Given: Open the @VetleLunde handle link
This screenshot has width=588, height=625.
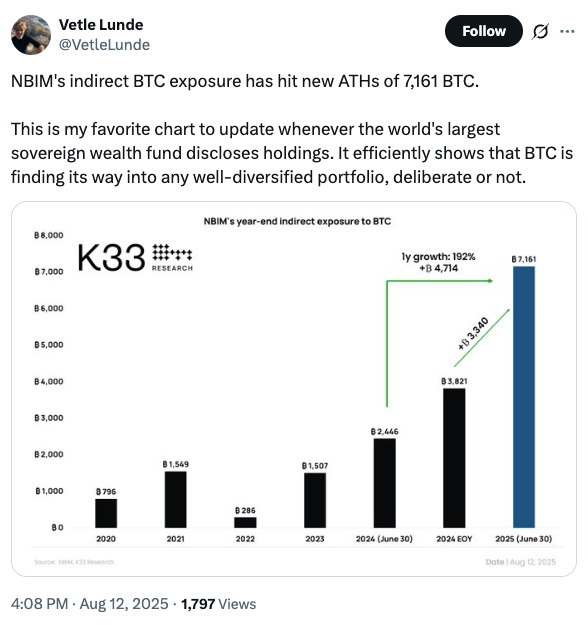Looking at the screenshot, I should [104, 45].
